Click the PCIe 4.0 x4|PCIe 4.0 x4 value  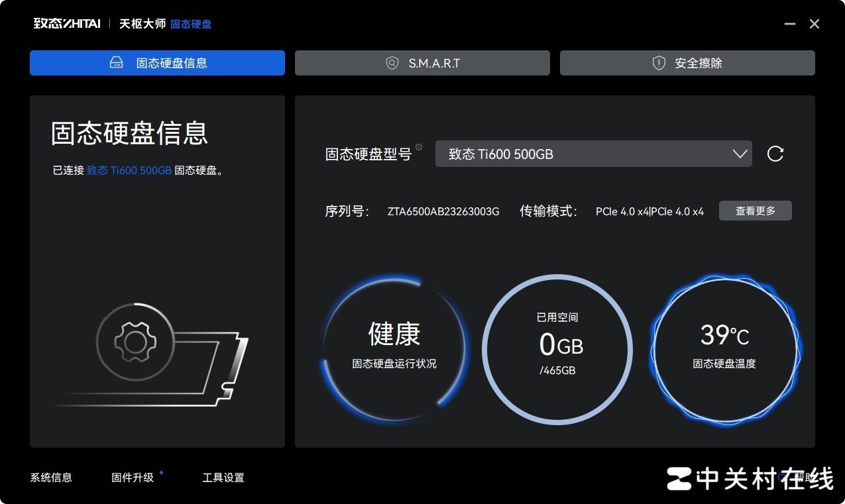pyautogui.click(x=649, y=211)
